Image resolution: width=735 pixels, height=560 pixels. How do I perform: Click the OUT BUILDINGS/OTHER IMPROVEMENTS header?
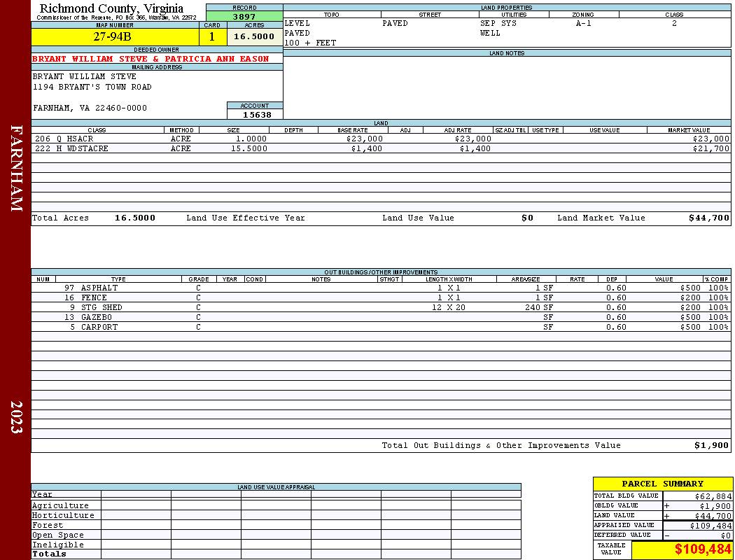[x=381, y=272]
